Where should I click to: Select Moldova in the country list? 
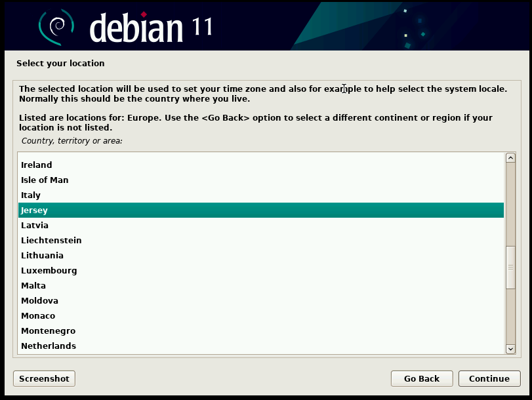click(x=260, y=300)
